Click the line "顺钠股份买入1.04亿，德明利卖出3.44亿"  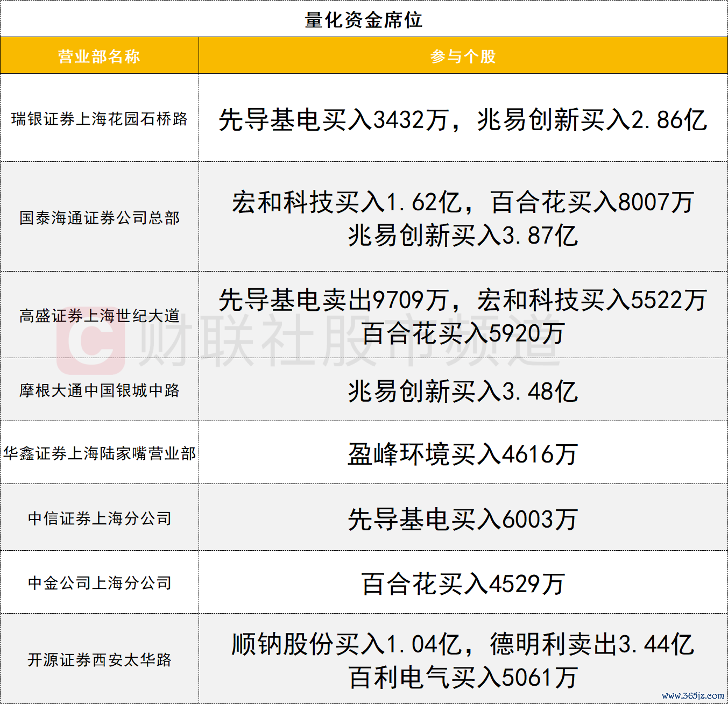tap(463, 644)
